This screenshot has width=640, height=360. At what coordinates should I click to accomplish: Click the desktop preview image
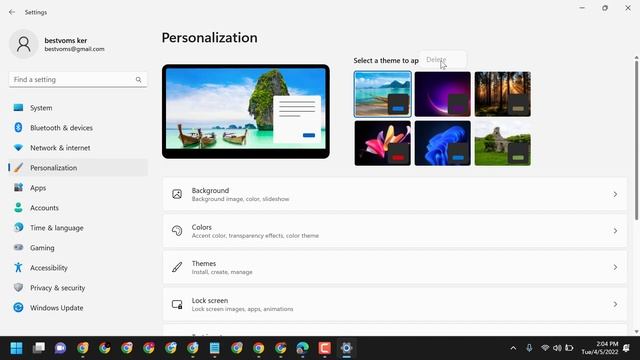click(x=246, y=111)
